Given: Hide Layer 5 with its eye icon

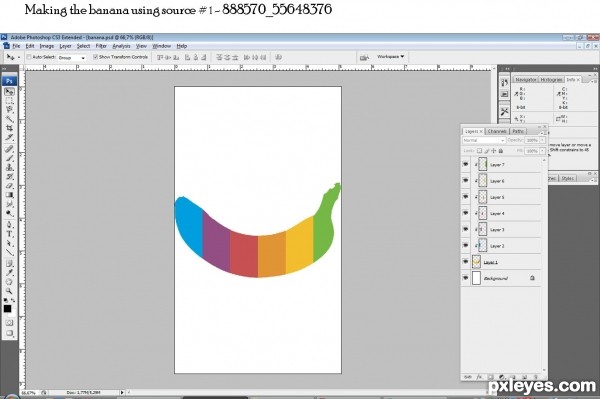Looking at the screenshot, I should pyautogui.click(x=466, y=197).
